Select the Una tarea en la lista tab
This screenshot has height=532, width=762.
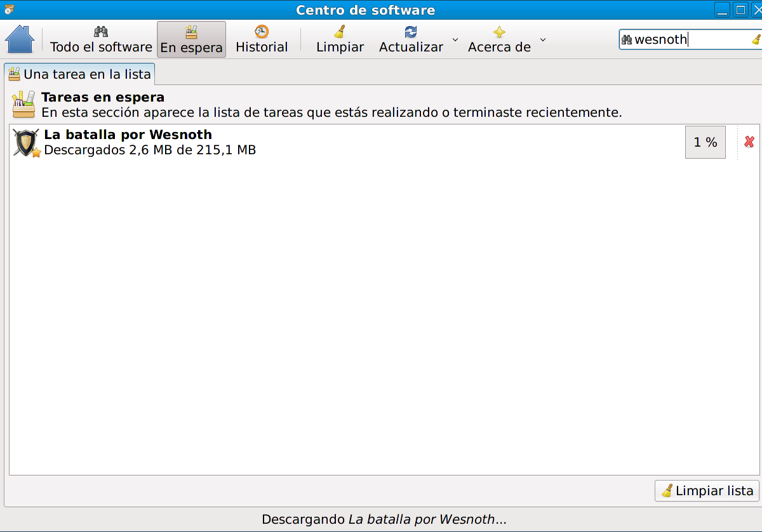click(x=79, y=74)
